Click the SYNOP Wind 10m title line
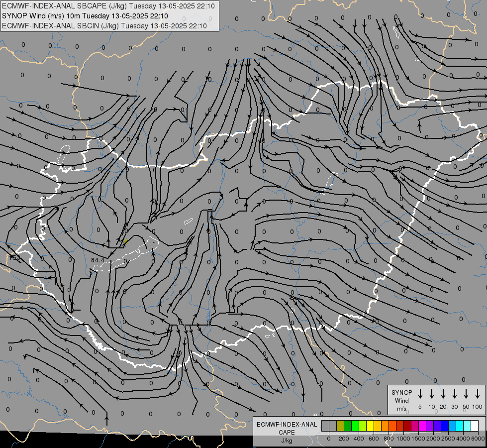 tap(85, 16)
